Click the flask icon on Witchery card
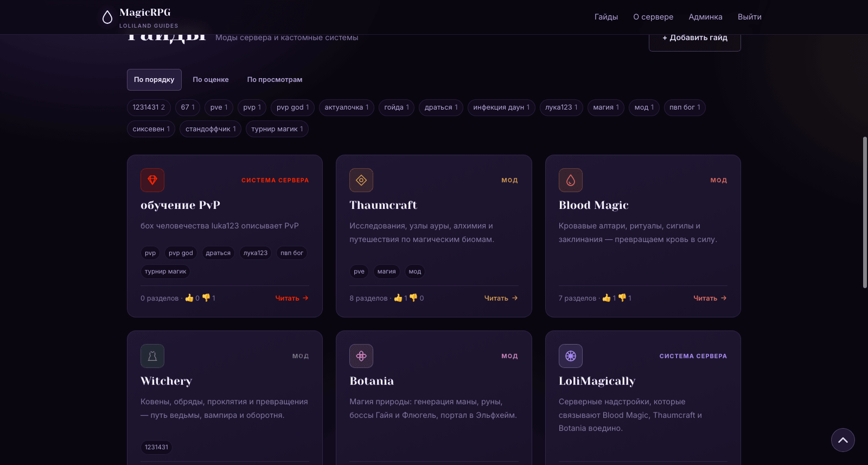The height and width of the screenshot is (465, 868). click(x=152, y=356)
